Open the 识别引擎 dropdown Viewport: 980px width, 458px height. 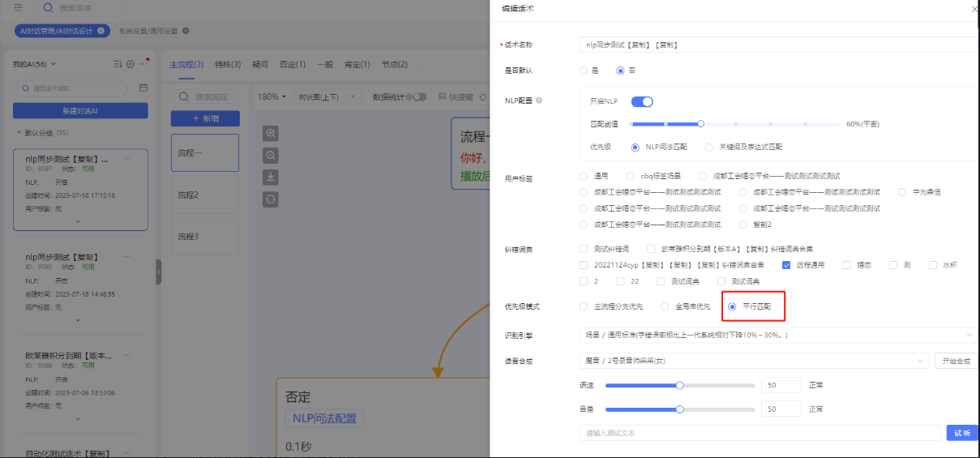coord(778,335)
